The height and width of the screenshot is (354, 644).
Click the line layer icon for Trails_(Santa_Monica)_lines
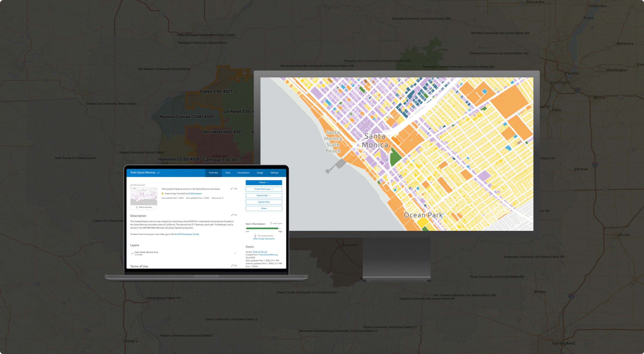point(132,253)
